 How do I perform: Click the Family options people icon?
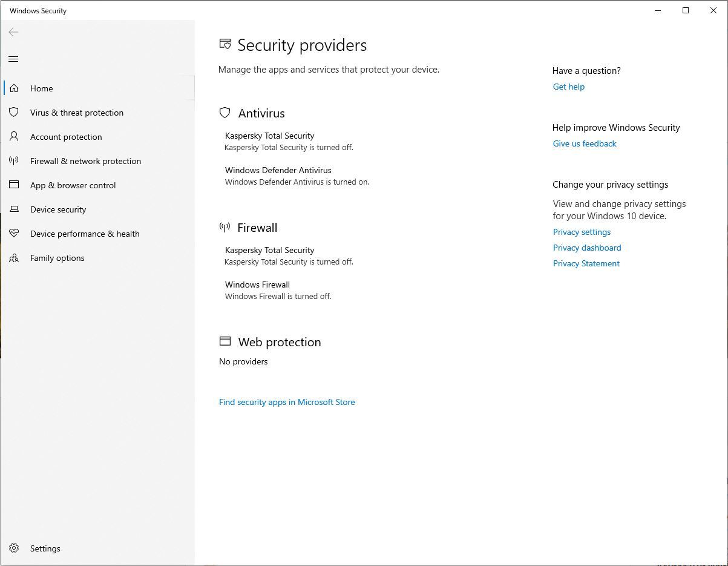pos(14,258)
